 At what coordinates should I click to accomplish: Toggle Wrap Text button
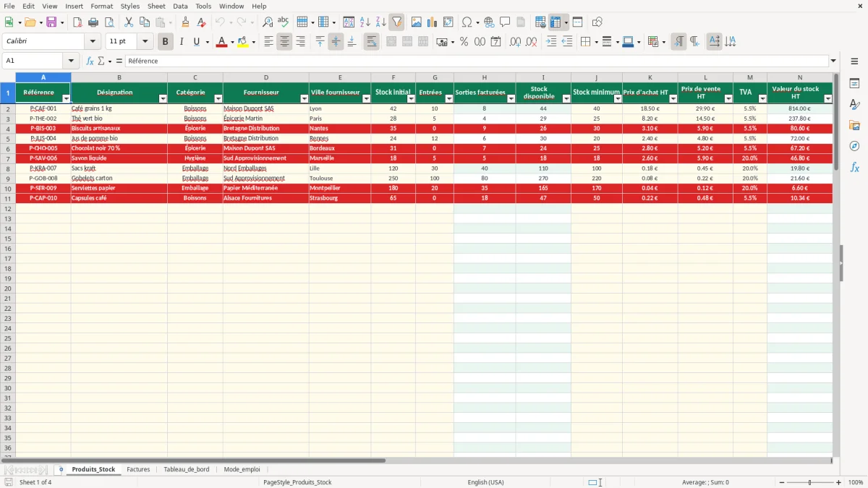[371, 42]
